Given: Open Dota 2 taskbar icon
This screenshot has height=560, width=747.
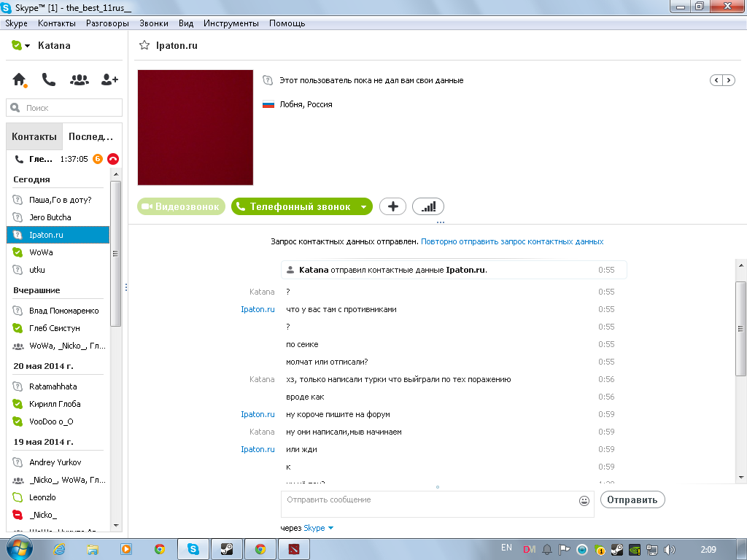Looking at the screenshot, I should 294,549.
